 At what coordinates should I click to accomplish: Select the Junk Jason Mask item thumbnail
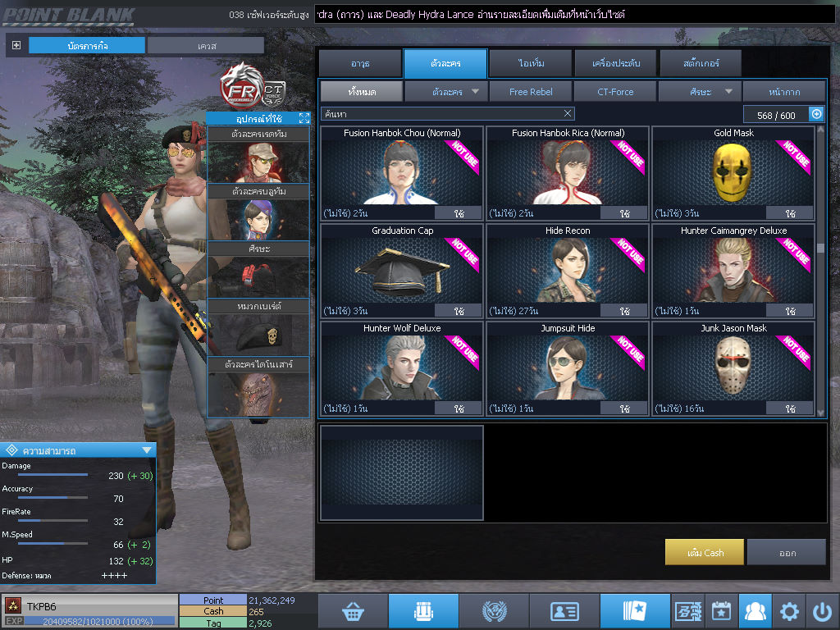733,368
